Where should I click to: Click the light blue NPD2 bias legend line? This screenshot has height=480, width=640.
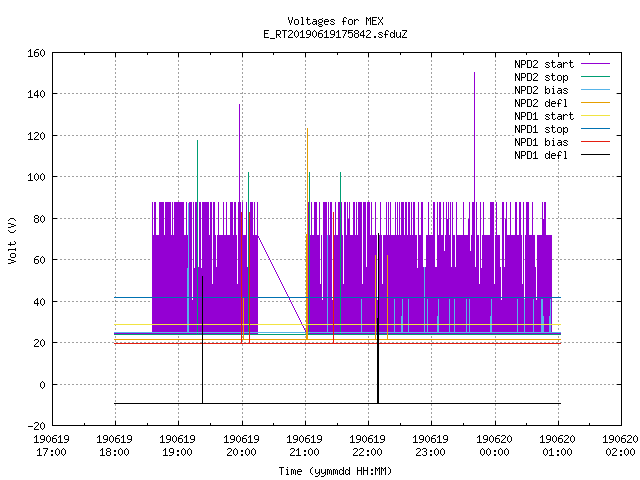595,89
